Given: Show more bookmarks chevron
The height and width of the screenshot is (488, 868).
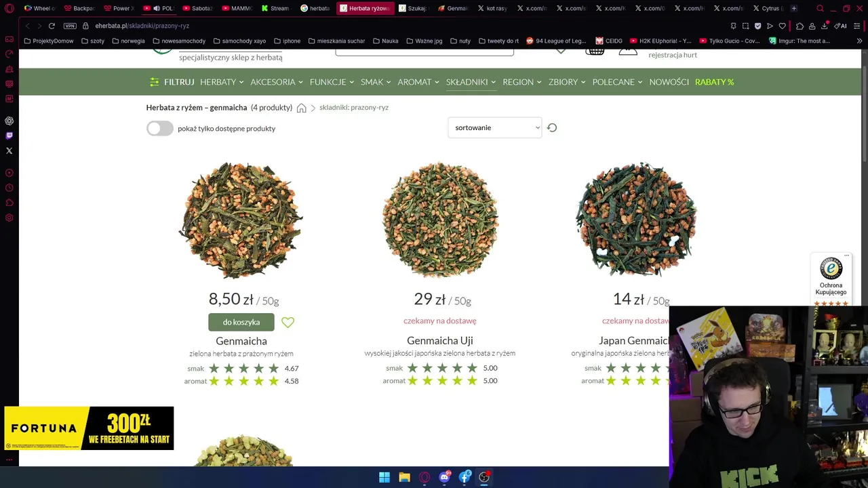Looking at the screenshot, I should 859,41.
